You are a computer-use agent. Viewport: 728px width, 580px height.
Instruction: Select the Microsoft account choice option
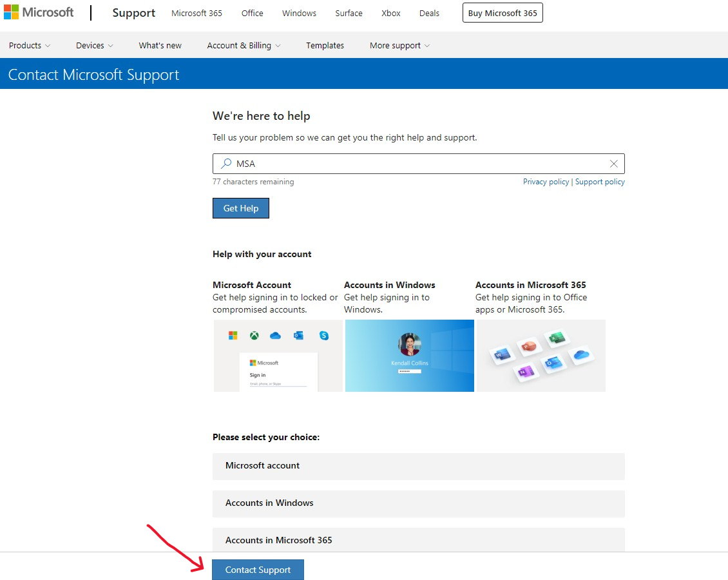coord(419,466)
